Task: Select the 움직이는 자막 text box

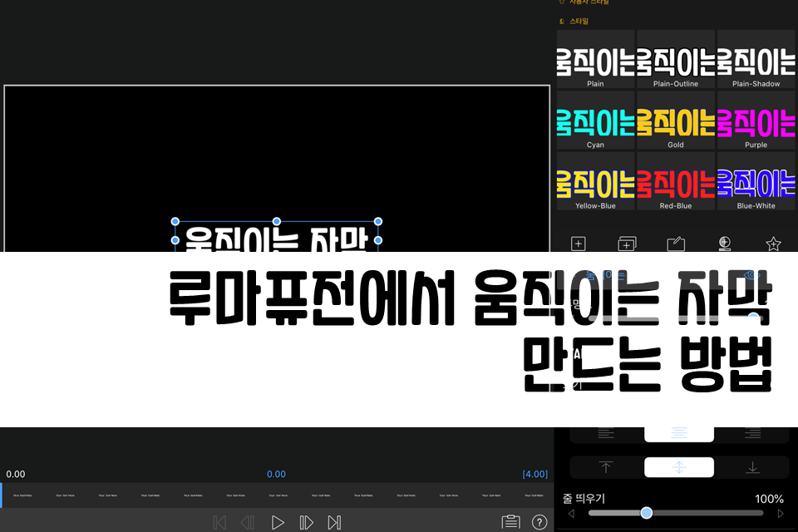Action: pos(276,239)
